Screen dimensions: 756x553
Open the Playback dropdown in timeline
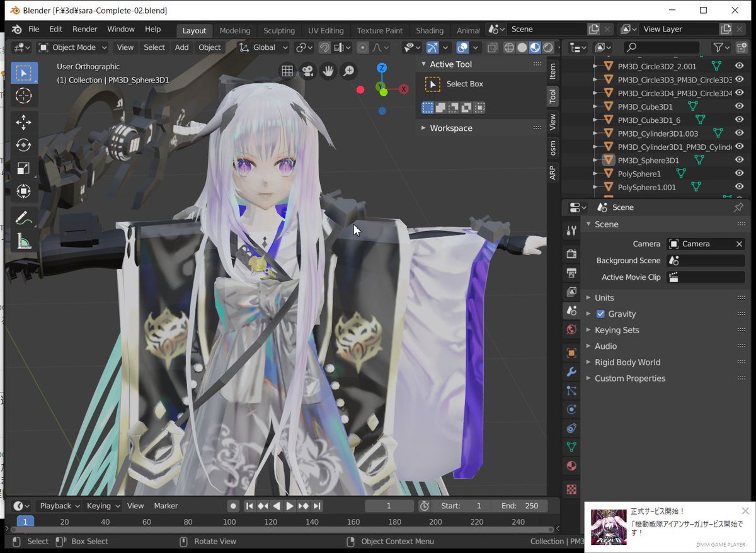pyautogui.click(x=59, y=506)
